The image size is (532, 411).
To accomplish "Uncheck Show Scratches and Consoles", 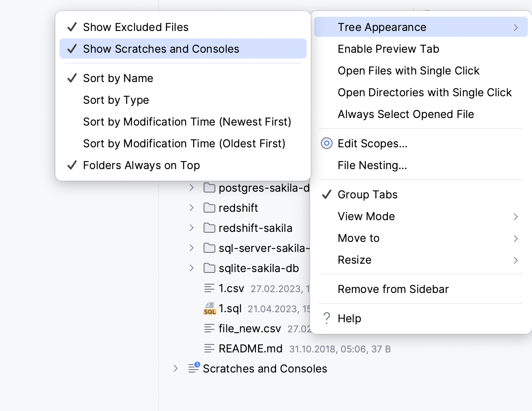I will click(161, 49).
